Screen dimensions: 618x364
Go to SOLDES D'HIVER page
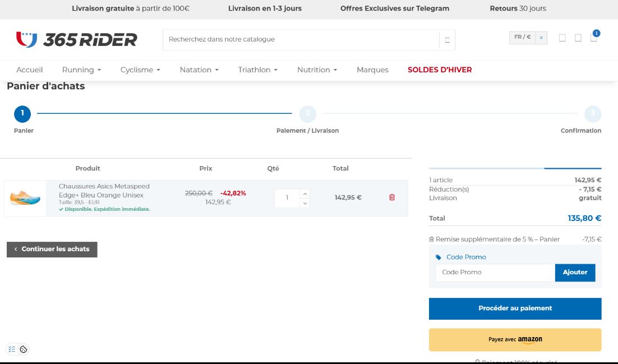tap(439, 70)
